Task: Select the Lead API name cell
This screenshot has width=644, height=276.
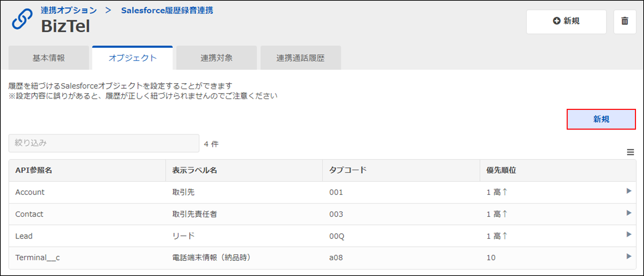Action: (x=24, y=236)
